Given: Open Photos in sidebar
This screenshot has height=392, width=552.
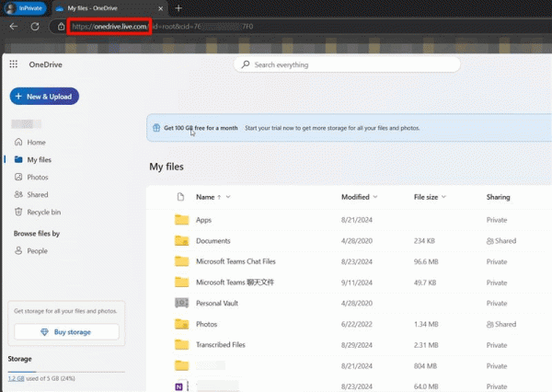Looking at the screenshot, I should (x=38, y=178).
